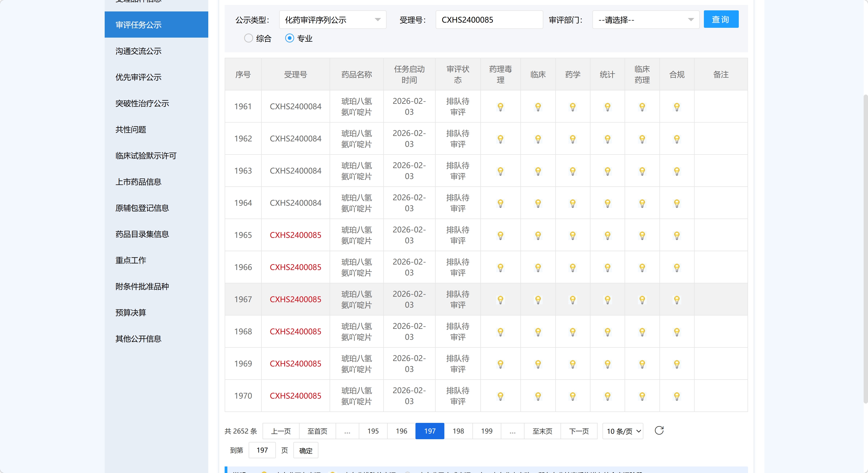Click 合规 bulb icon in row 1970
Viewport: 868px width, 473px height.
677,396
